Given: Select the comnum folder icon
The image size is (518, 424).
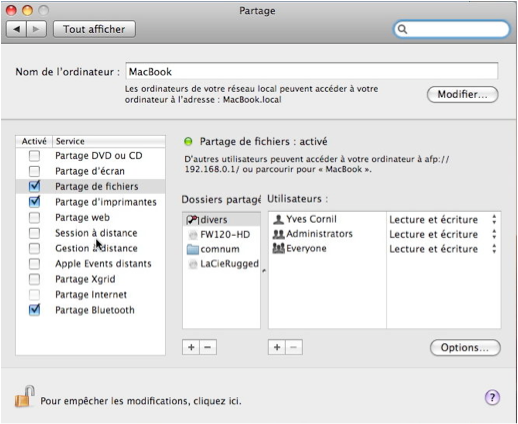Looking at the screenshot, I should pyautogui.click(x=193, y=249).
